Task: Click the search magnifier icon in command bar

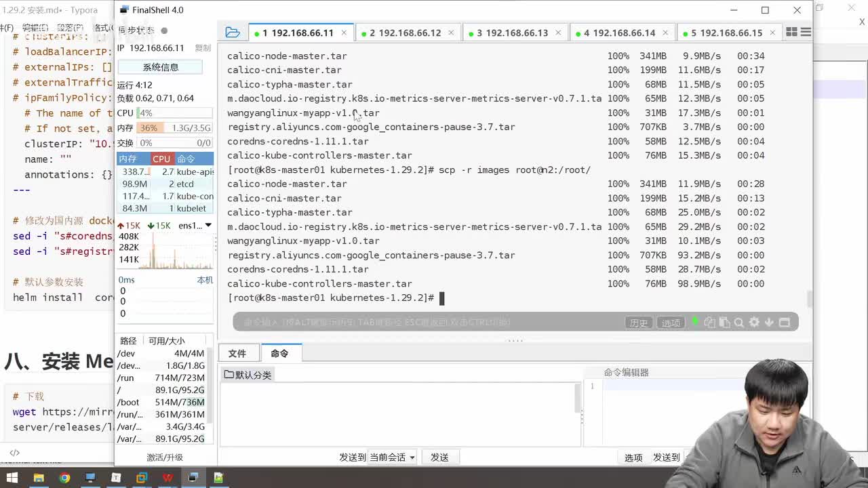Action: (739, 323)
